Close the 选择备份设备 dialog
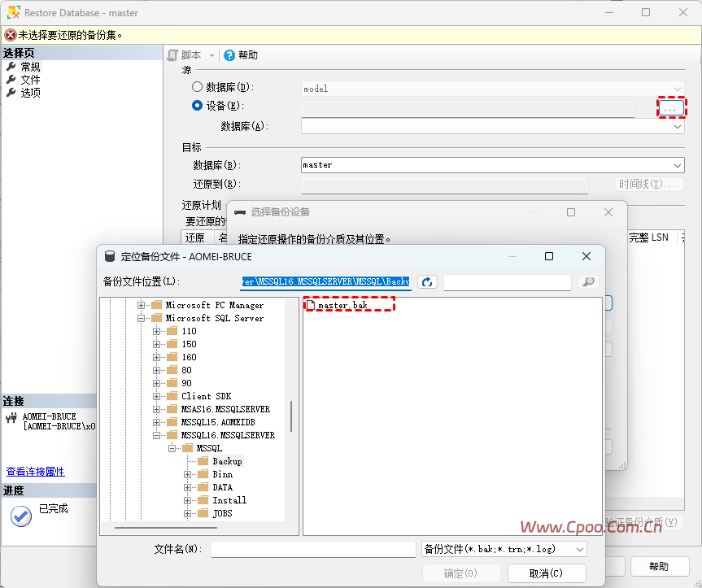This screenshot has width=702, height=588. 608,212
